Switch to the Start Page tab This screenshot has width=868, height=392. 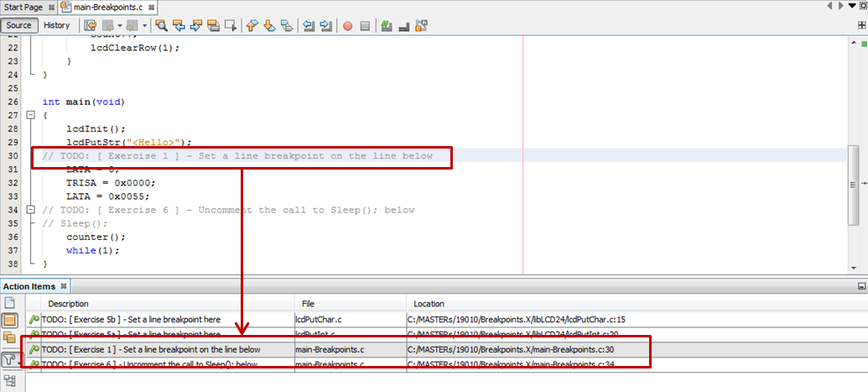(23, 7)
